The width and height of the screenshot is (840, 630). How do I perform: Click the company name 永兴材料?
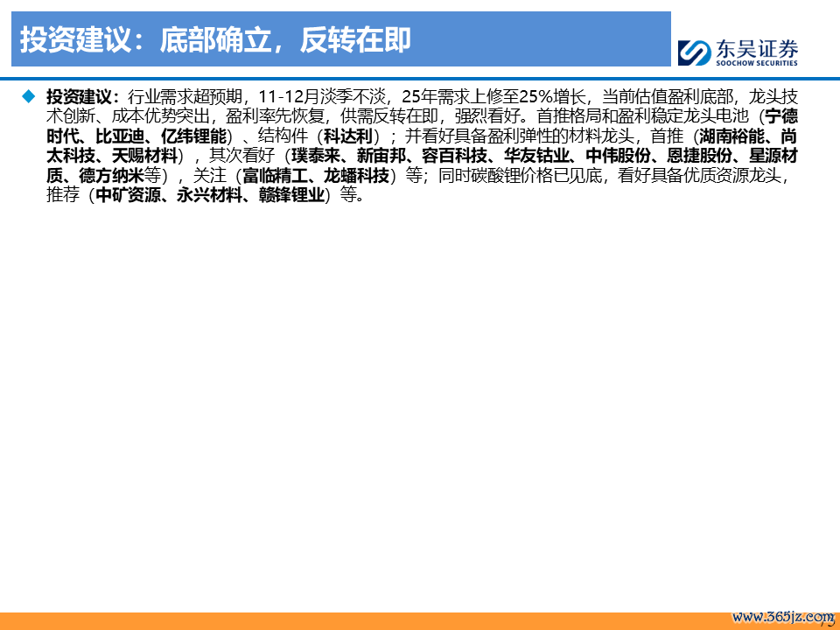pyautogui.click(x=209, y=195)
